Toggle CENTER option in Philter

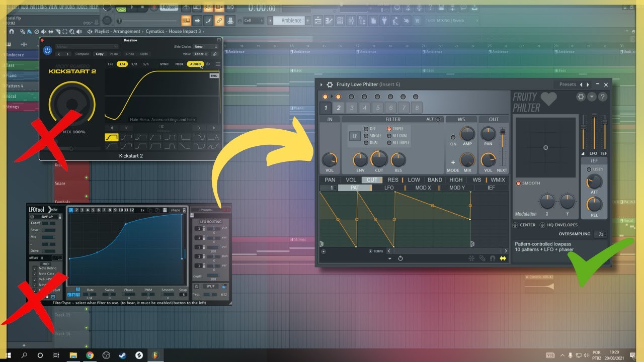(x=515, y=225)
